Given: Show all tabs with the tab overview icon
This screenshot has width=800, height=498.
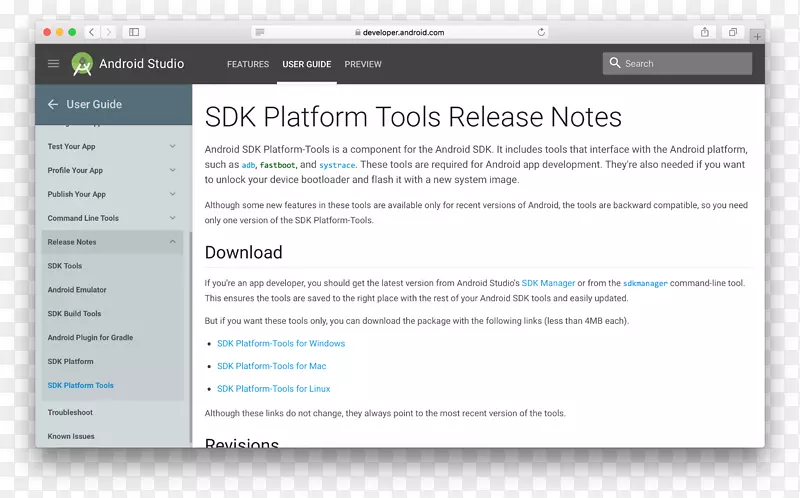Looking at the screenshot, I should (x=733, y=32).
